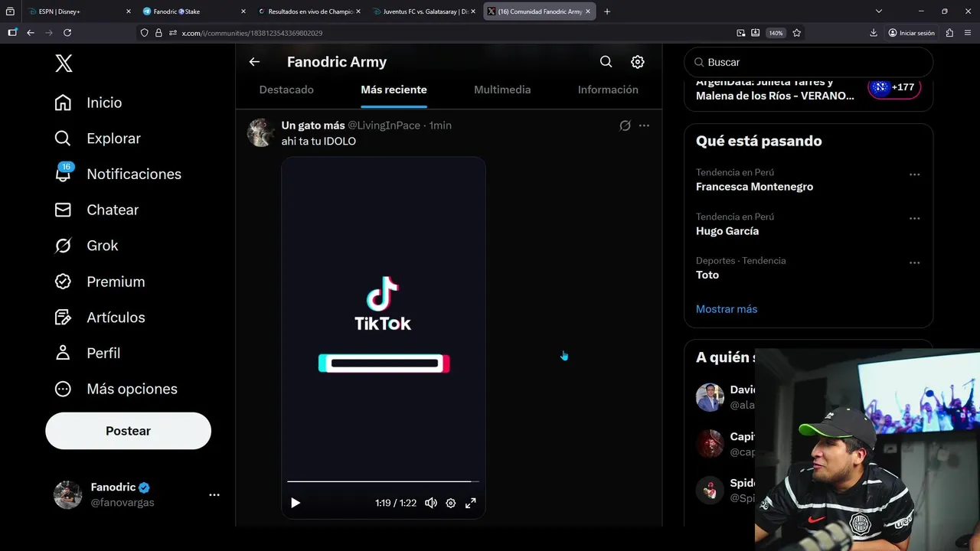Open Fanodric account options ellipsis
The image size is (980, 551).
click(x=214, y=495)
